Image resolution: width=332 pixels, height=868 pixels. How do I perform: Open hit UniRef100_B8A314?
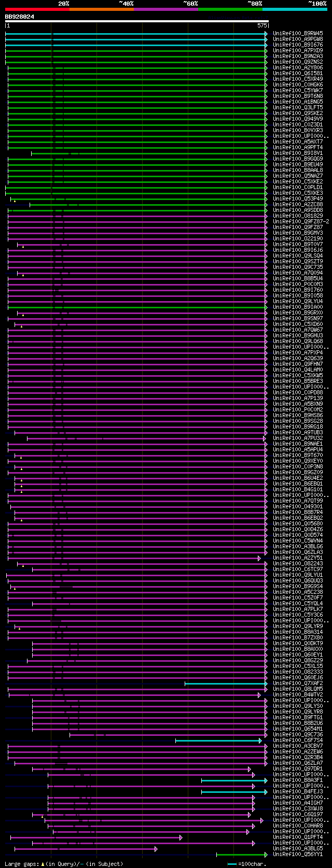[298, 632]
